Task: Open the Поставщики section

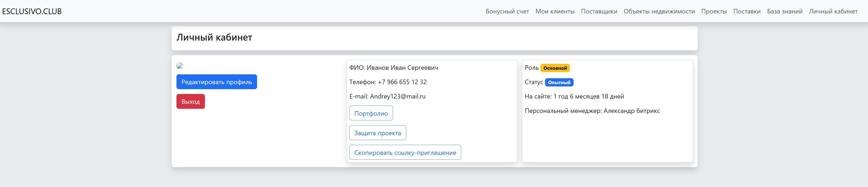Action: click(x=599, y=11)
